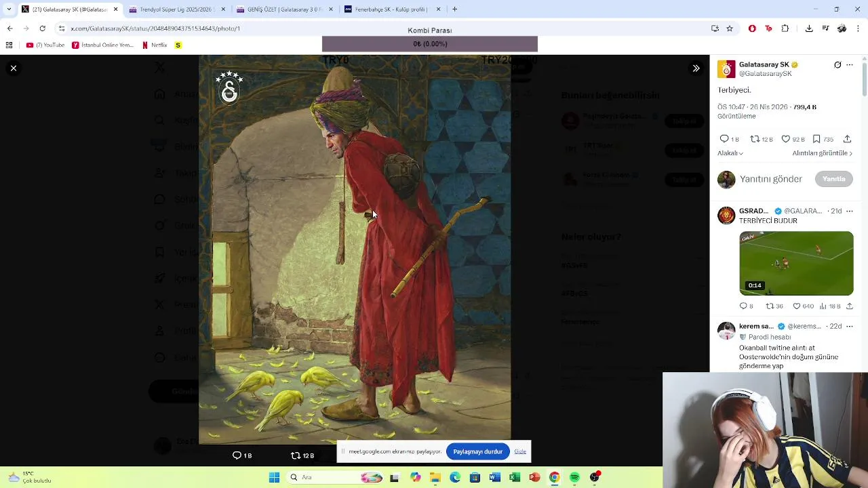This screenshot has height=488, width=868.
Task: Open the yellow S bookmark icon
Action: pos(178,45)
